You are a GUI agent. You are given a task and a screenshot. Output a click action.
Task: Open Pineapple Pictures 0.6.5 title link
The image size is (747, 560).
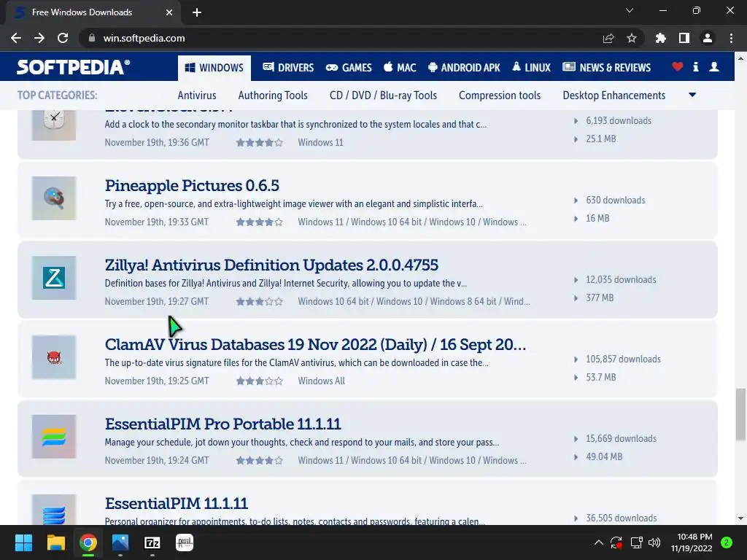pos(192,186)
